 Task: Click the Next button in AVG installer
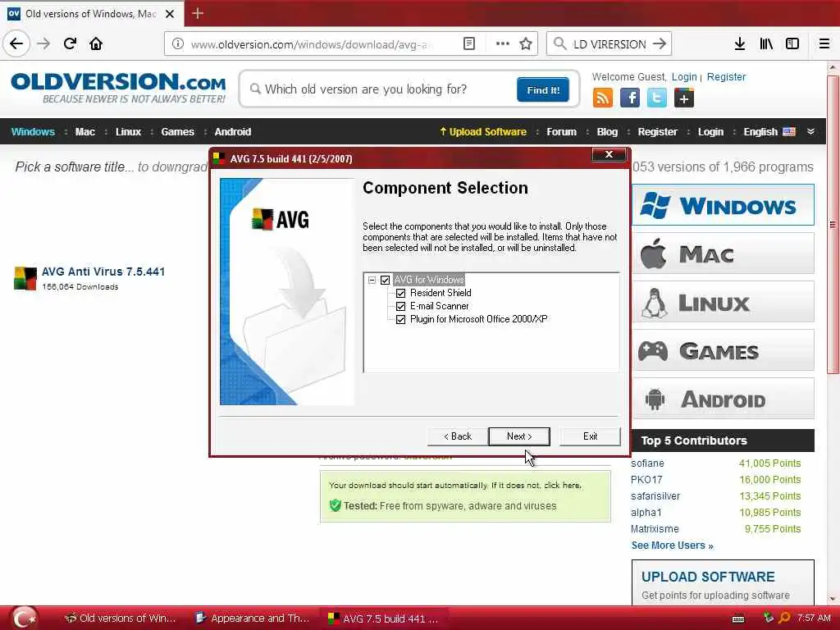tap(519, 436)
